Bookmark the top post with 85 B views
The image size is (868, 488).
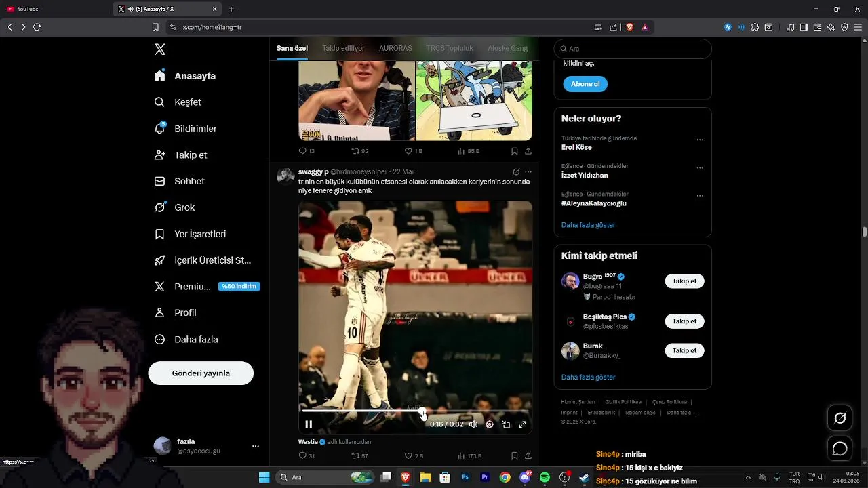tap(515, 151)
